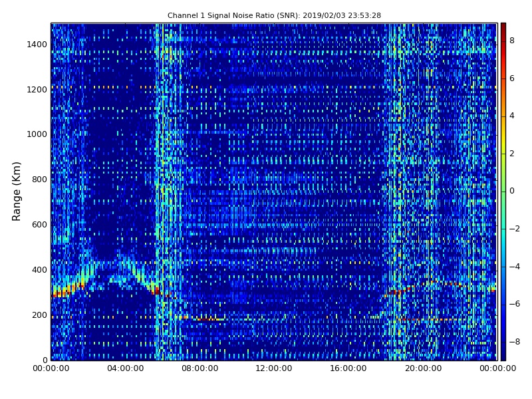Click the colorbar label −8
The width and height of the screenshot is (532, 399).
pos(515,342)
